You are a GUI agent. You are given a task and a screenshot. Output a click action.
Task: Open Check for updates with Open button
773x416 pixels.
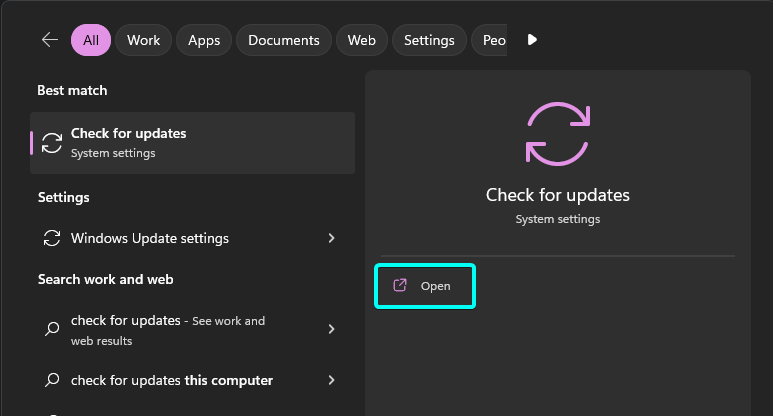425,286
